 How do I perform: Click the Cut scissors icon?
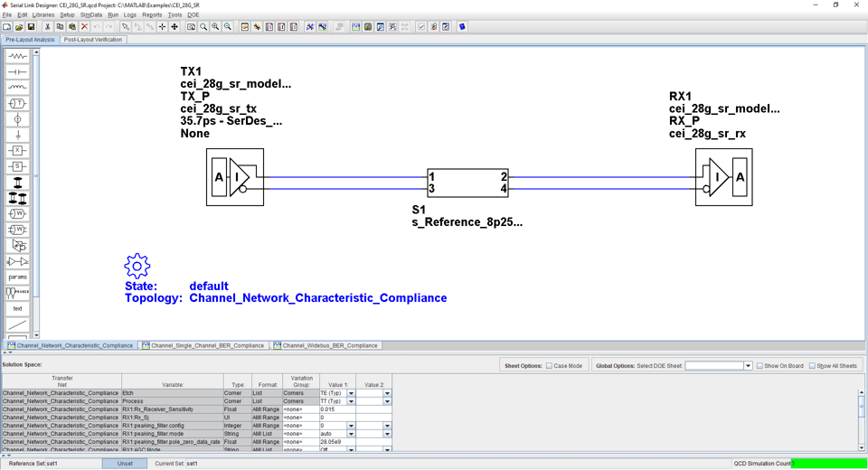pyautogui.click(x=47, y=27)
